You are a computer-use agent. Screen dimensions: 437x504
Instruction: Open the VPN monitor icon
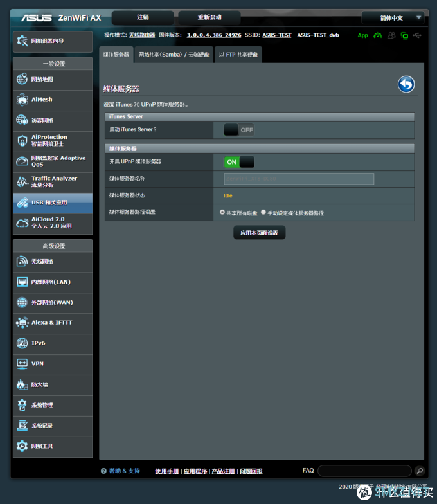pyautogui.click(x=22, y=364)
